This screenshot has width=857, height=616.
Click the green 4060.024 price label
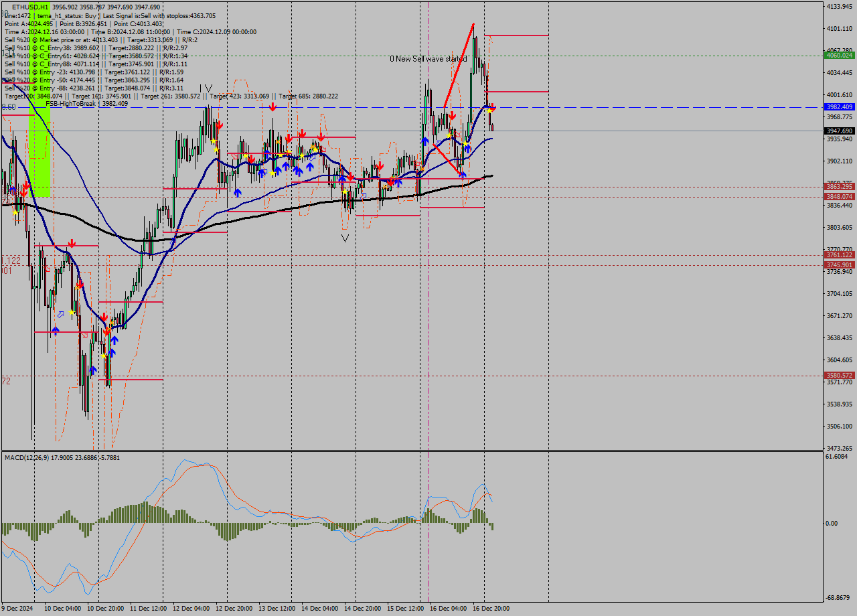pos(839,56)
